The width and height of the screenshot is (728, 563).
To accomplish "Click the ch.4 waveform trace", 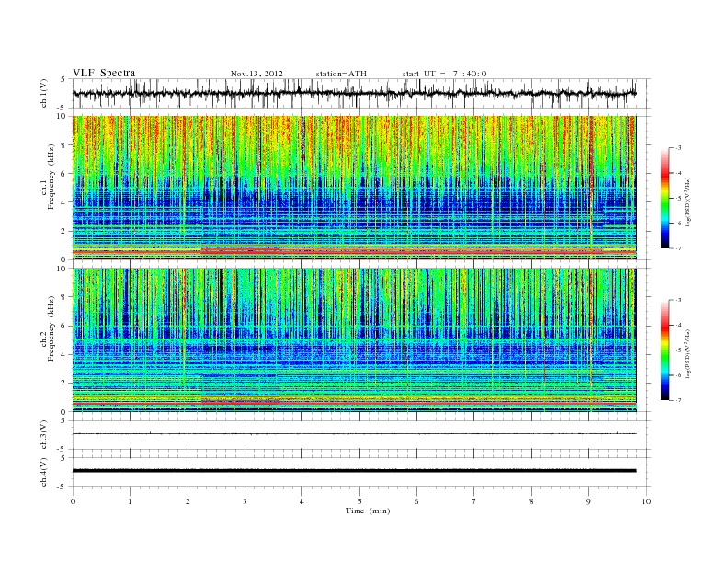I will [x=354, y=471].
